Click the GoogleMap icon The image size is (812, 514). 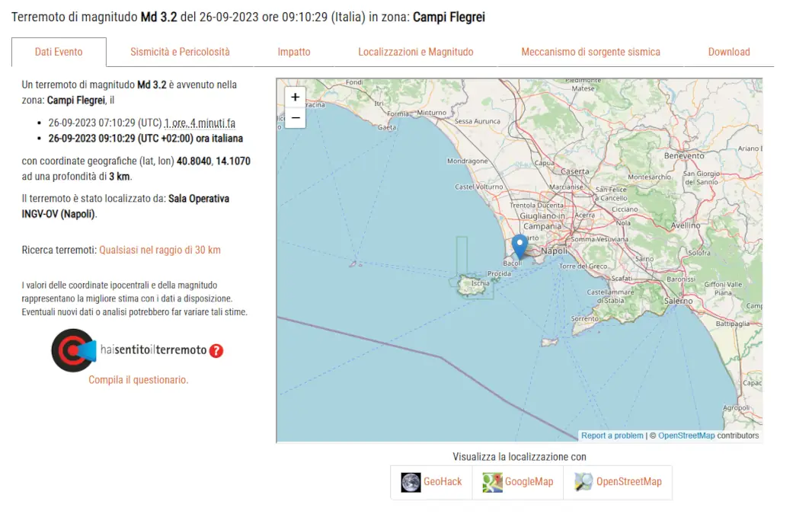point(493,482)
